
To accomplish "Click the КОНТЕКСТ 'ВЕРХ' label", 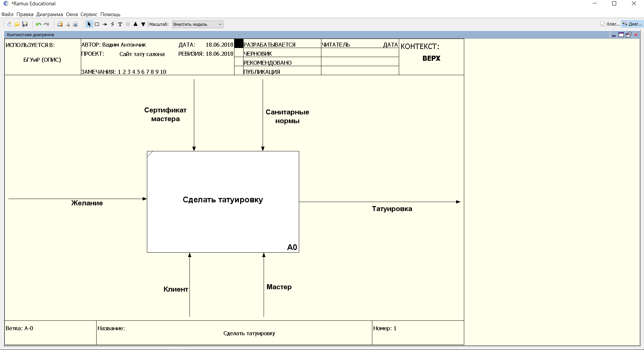I will coord(431,58).
